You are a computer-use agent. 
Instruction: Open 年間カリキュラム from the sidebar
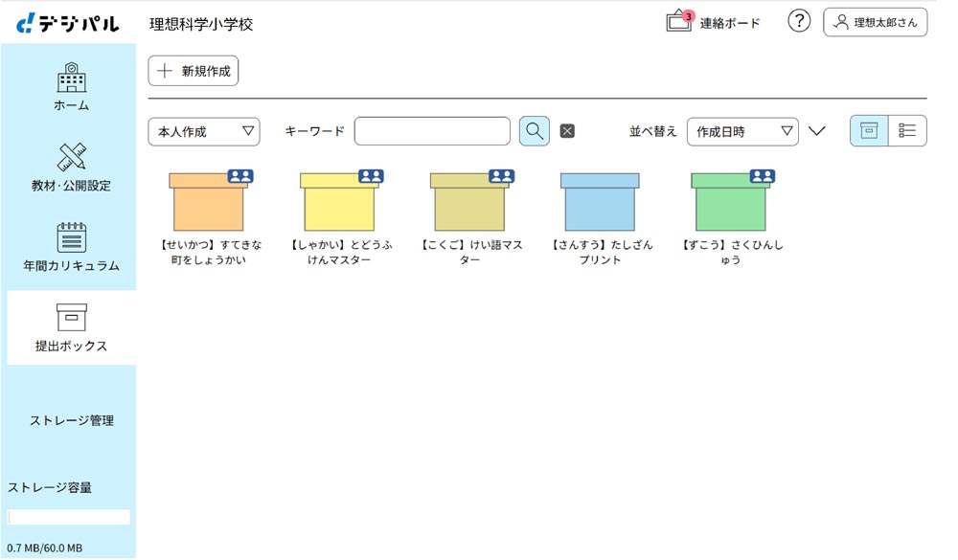[x=71, y=248]
